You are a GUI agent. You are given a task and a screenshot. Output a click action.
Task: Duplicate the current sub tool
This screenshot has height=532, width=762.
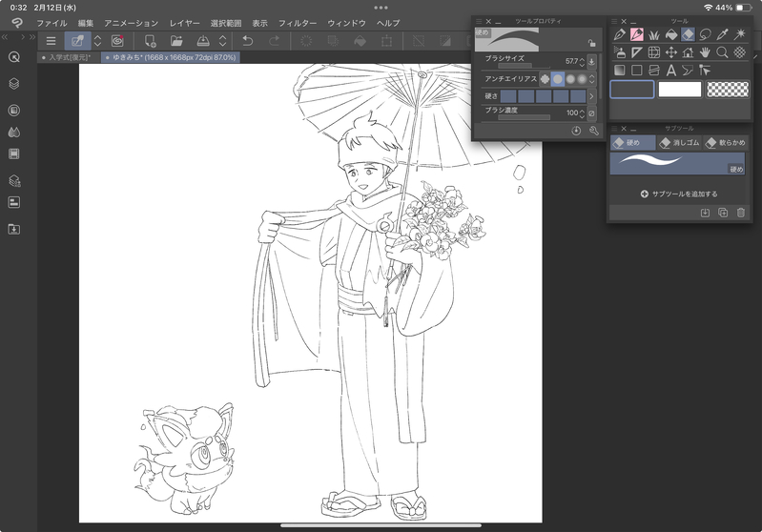click(723, 213)
